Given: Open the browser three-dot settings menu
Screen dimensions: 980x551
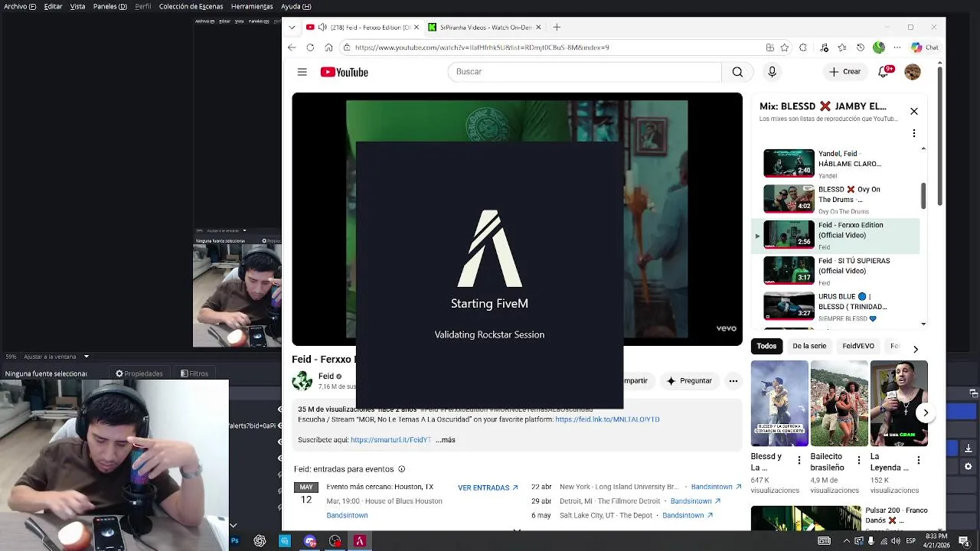Looking at the screenshot, I should (897, 47).
